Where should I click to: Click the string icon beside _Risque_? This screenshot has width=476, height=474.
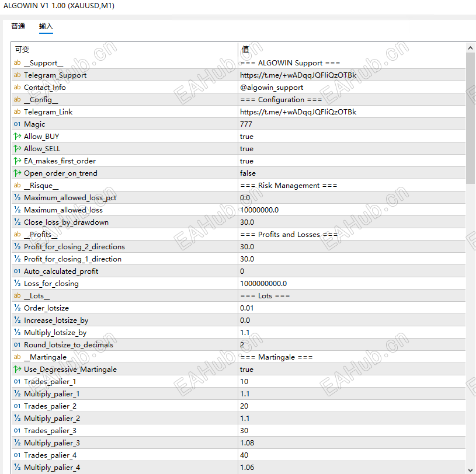point(18,186)
